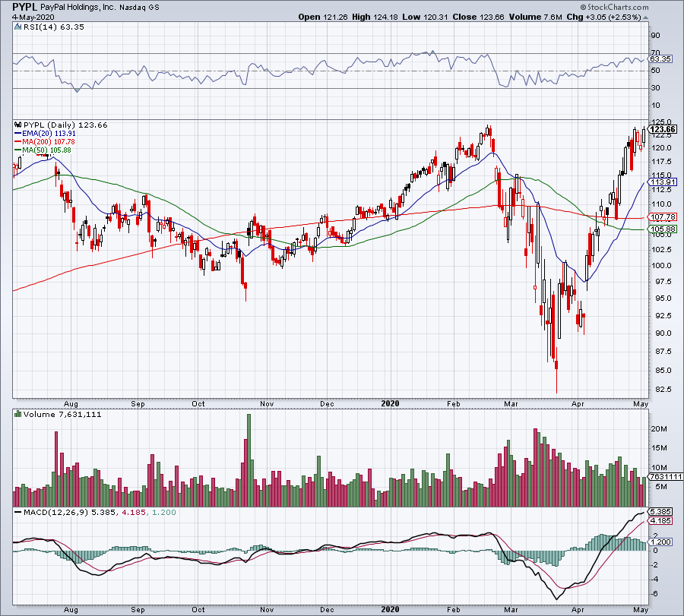
Task: Click the bold 123.66 last price tag
Action: (663, 129)
